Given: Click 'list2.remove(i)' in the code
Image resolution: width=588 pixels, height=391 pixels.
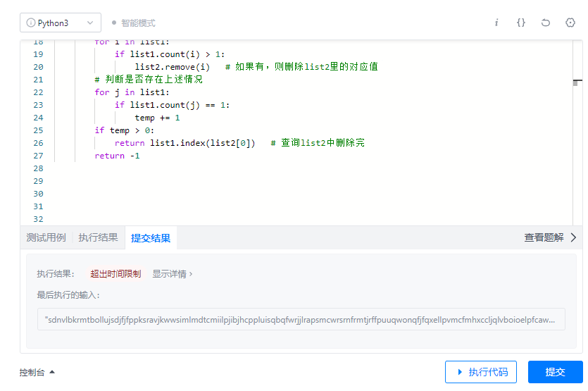Looking at the screenshot, I should pos(172,67).
